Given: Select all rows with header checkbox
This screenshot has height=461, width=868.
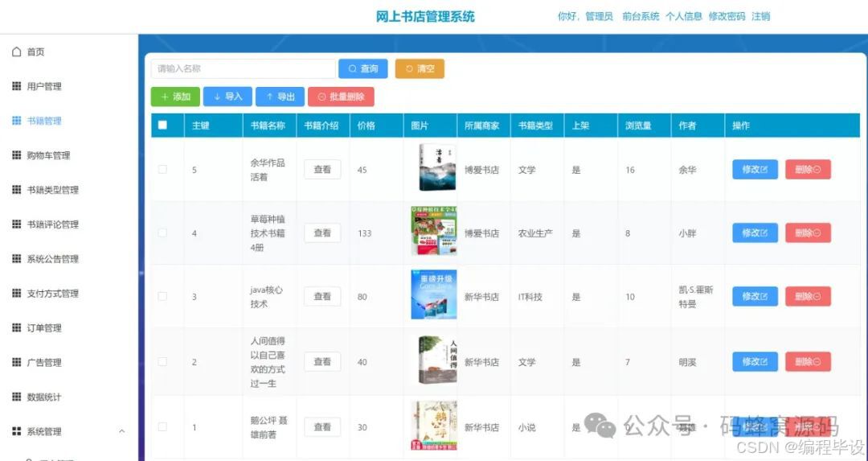Looking at the screenshot, I should click(162, 125).
